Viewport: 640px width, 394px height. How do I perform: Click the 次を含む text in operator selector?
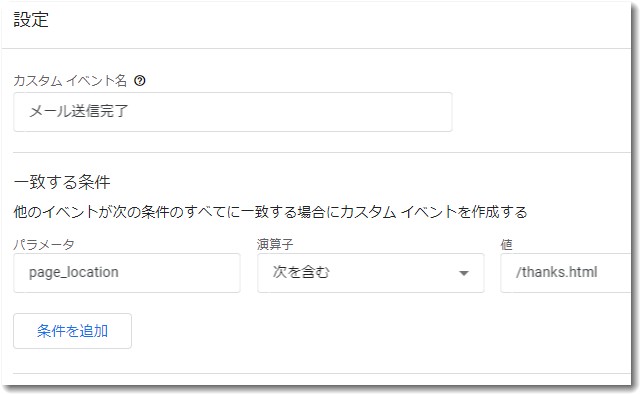point(301,272)
